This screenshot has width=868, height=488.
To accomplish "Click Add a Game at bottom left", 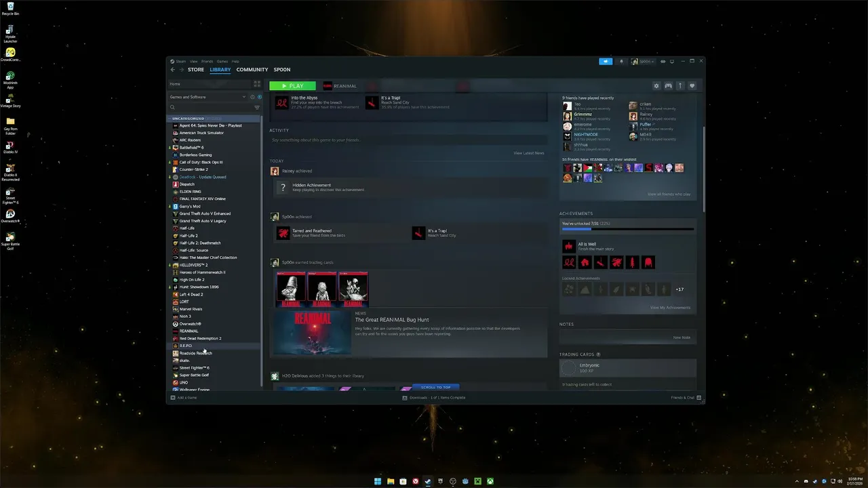I will (184, 397).
